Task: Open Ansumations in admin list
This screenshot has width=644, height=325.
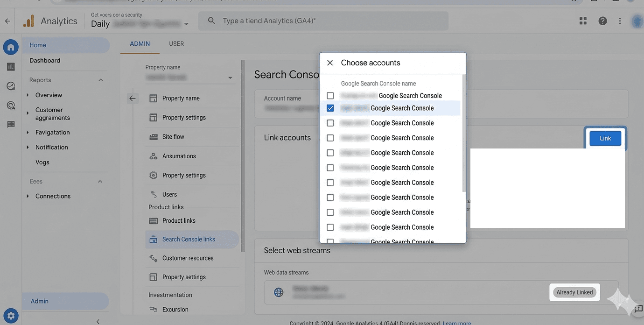Action: tap(179, 156)
